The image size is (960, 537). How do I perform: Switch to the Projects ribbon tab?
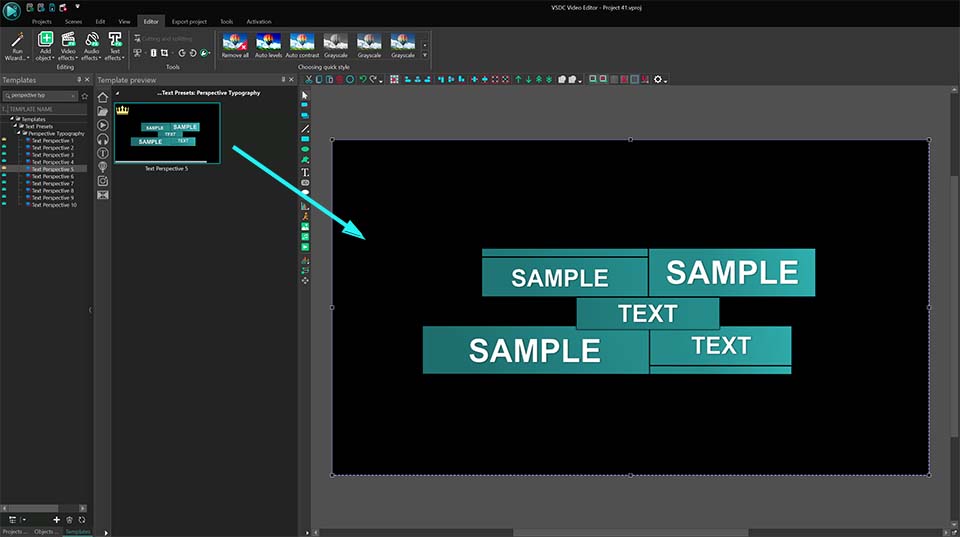pyautogui.click(x=42, y=21)
